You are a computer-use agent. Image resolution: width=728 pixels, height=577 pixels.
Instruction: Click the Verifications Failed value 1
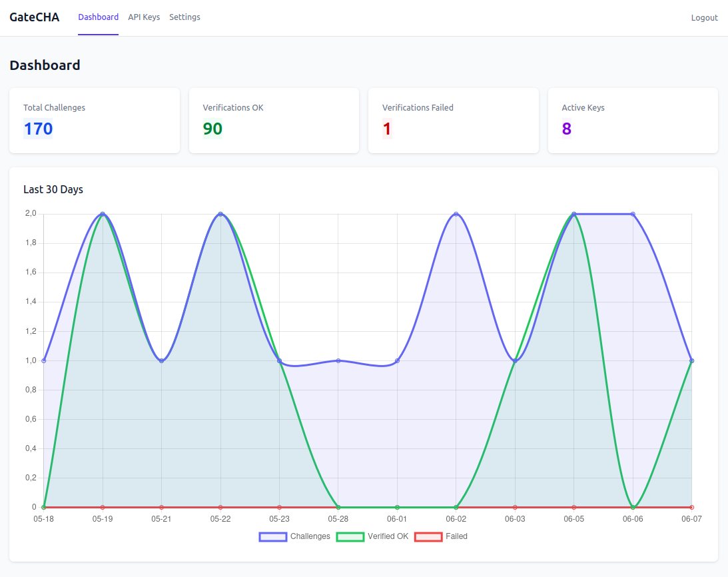coord(387,129)
